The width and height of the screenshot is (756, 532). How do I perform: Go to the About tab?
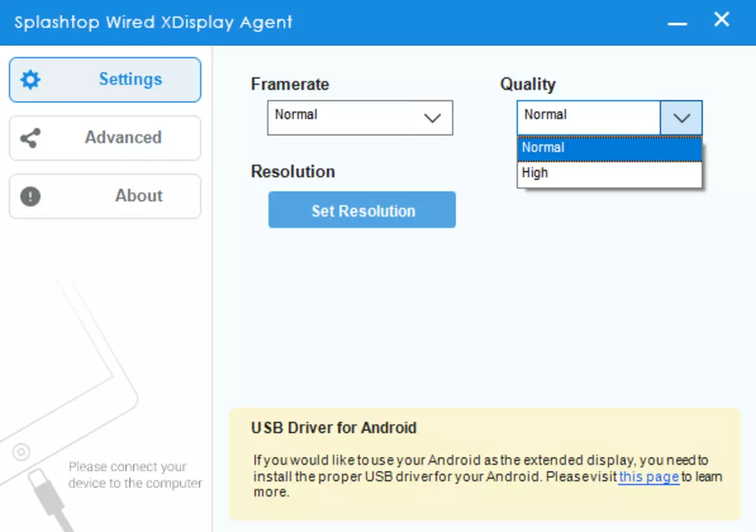tap(105, 196)
